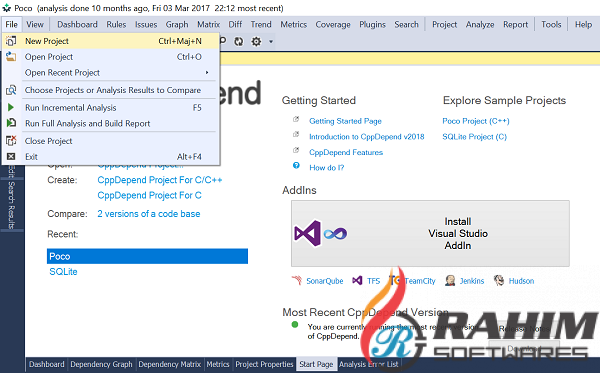The image size is (600, 373).
Task: Select Run Full Analysis and Build Report
Action: point(111,123)
